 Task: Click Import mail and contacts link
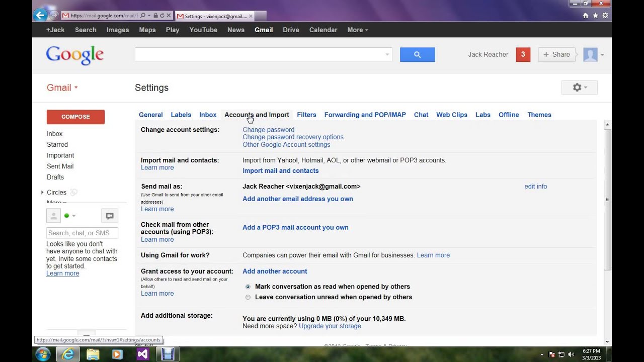coord(281,171)
